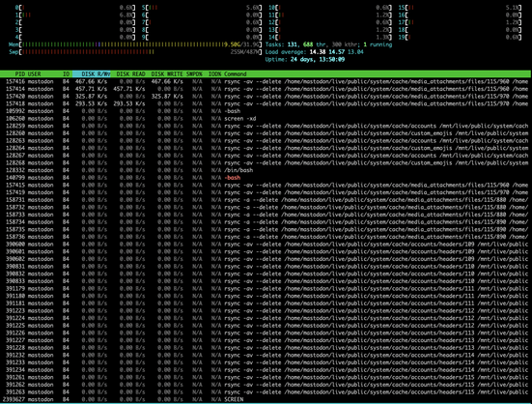
Task: Click the CPU 5 meter showing 5.6%
Action: (x=202, y=8)
